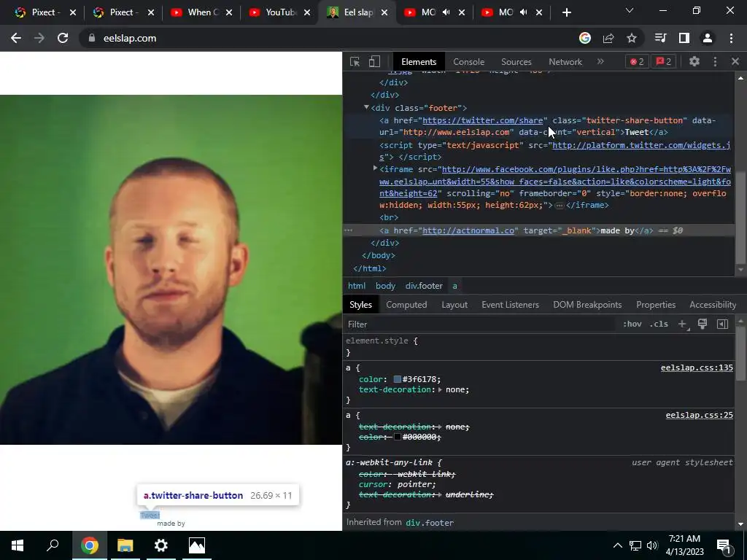747x560 pixels.
Task: Toggle the device toolbar icon
Action: pos(374,61)
